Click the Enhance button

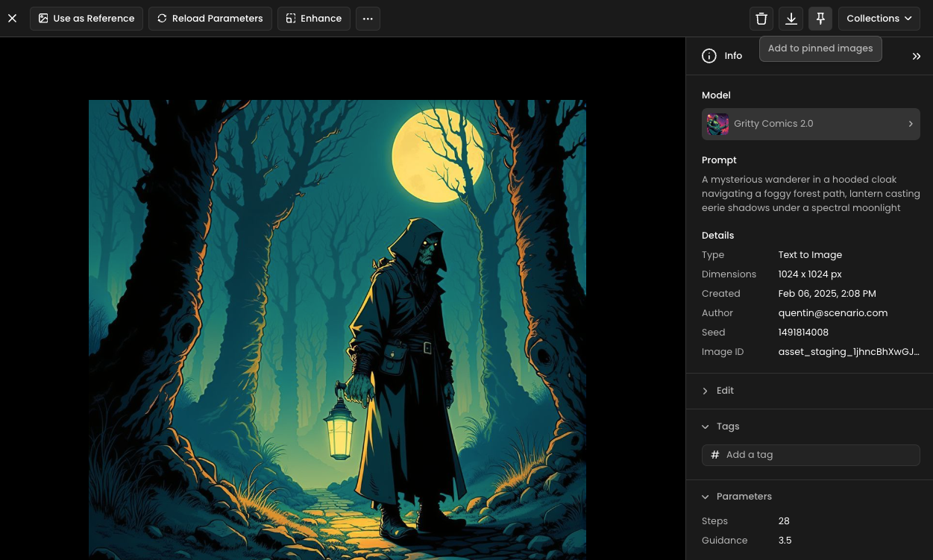pos(314,18)
